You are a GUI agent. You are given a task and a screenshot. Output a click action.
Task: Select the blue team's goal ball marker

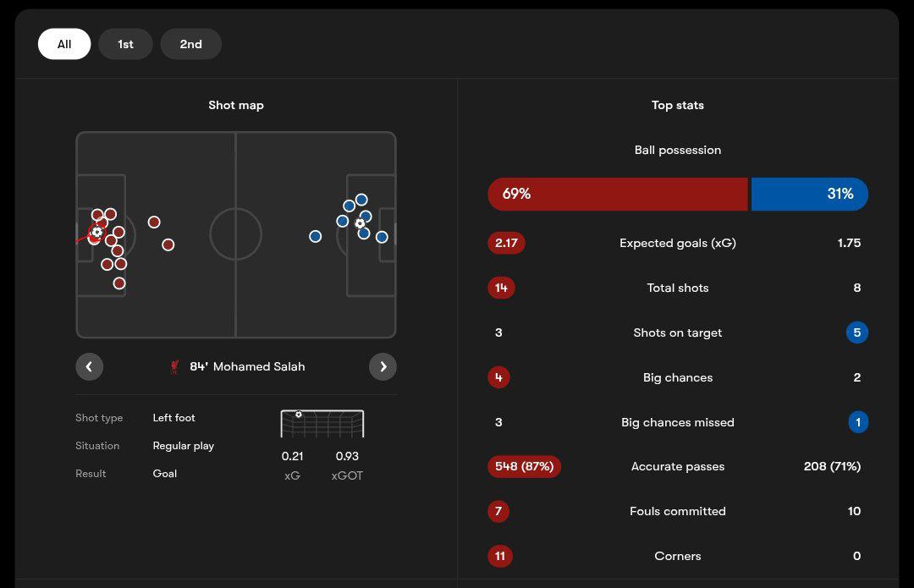[x=360, y=223]
